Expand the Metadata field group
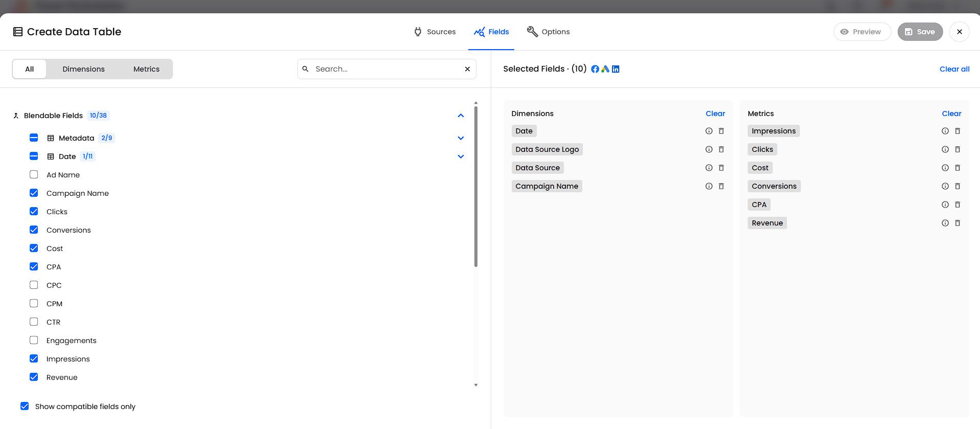This screenshot has width=980, height=429. [461, 138]
